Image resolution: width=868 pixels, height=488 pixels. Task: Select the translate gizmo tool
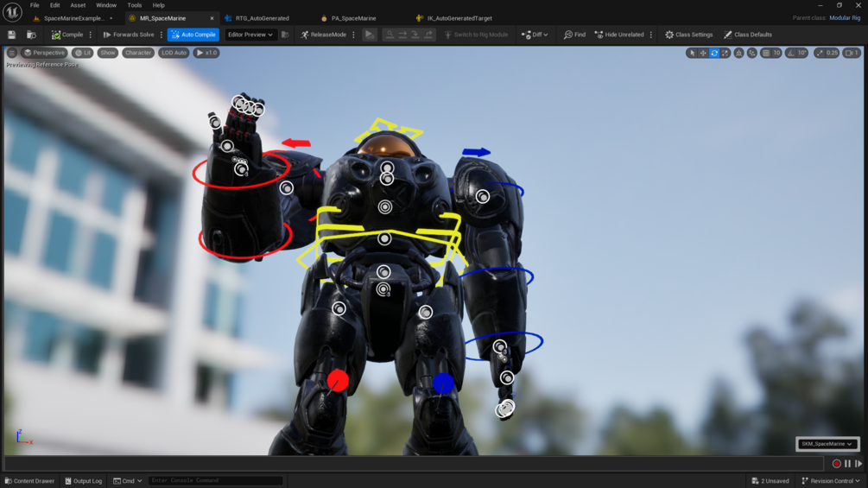point(703,53)
